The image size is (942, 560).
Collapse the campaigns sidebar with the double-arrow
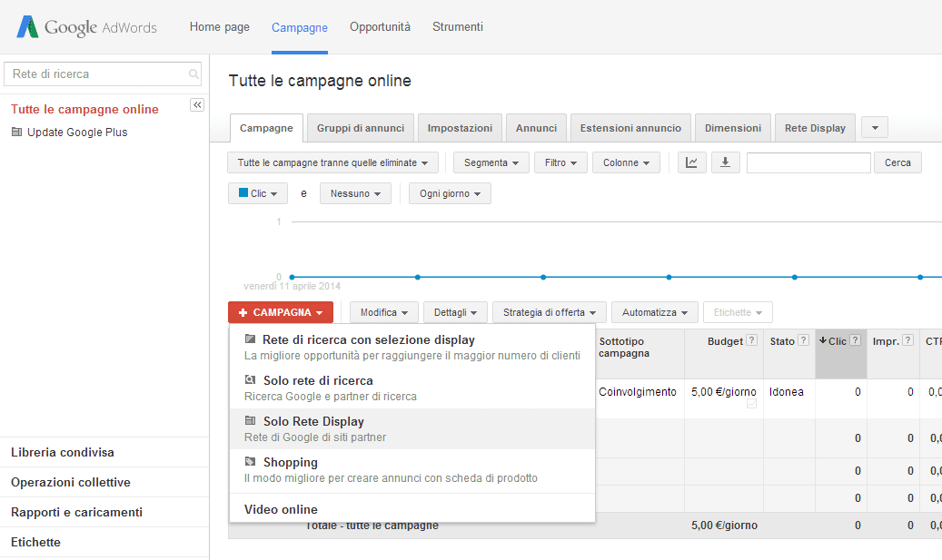coord(197,105)
